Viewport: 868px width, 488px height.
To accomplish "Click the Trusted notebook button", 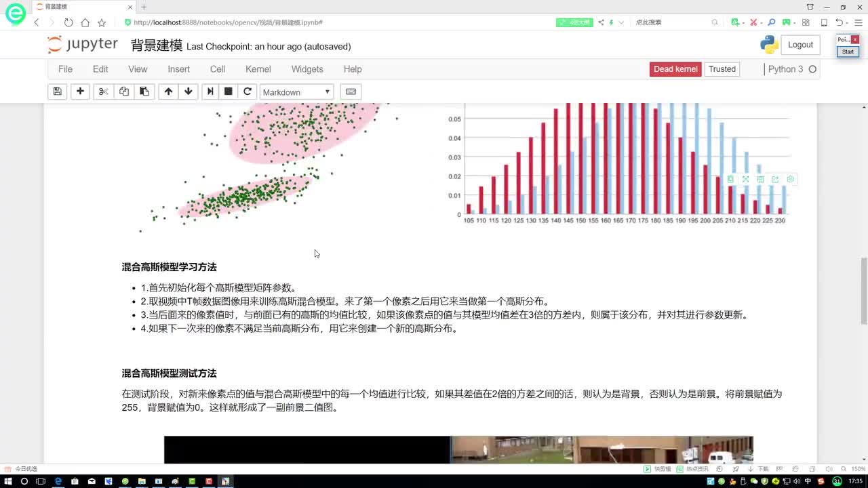I will point(722,69).
